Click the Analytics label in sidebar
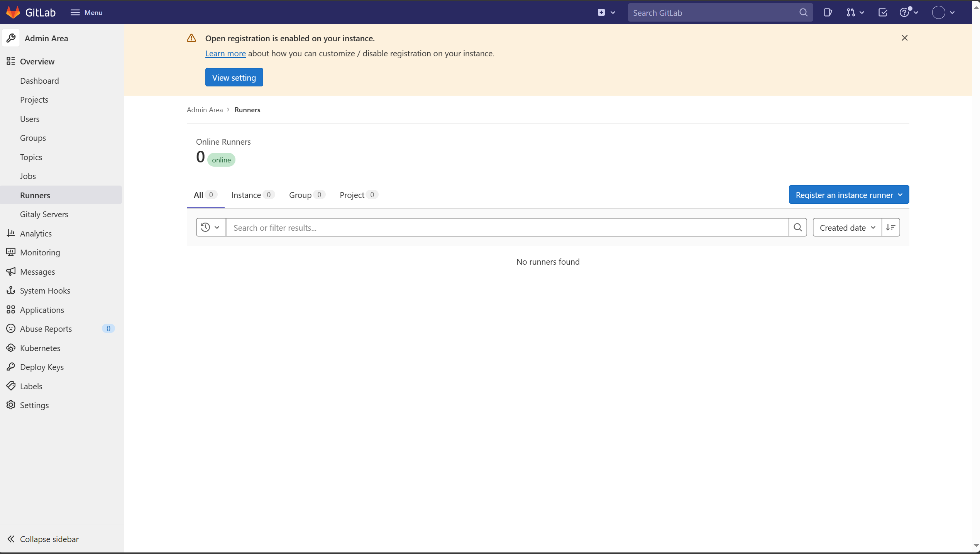 tap(36, 233)
